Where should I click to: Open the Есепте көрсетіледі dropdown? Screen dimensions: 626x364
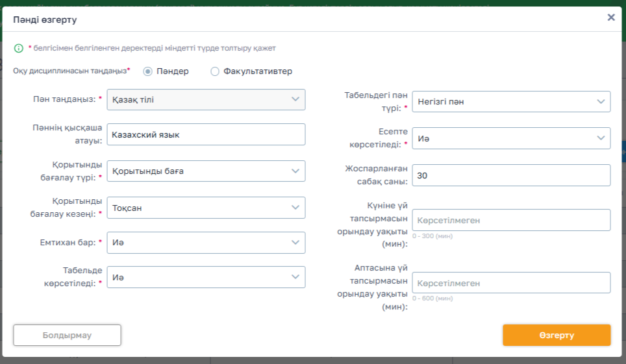(x=510, y=138)
